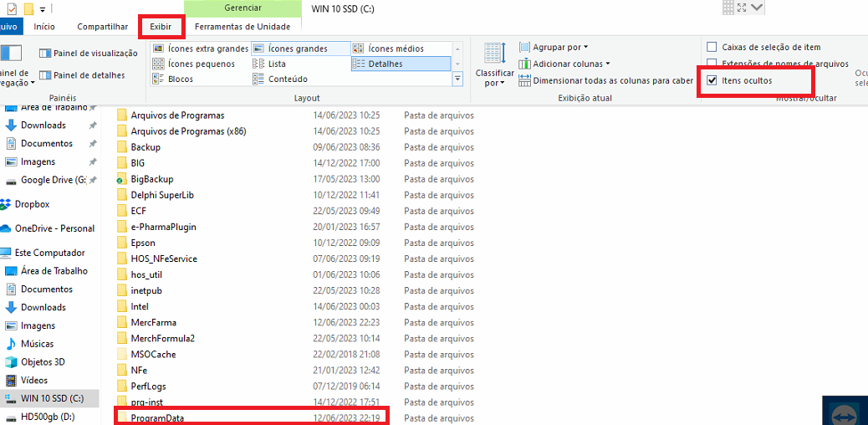This screenshot has width=868, height=425.
Task: Uncheck the Itens ocultos checkbox
Action: (x=712, y=80)
